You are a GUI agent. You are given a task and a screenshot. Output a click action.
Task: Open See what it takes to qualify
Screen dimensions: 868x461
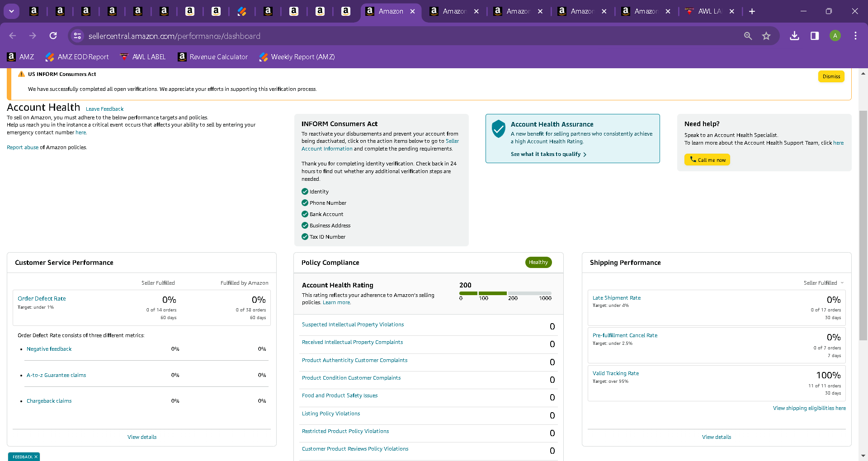coord(548,154)
